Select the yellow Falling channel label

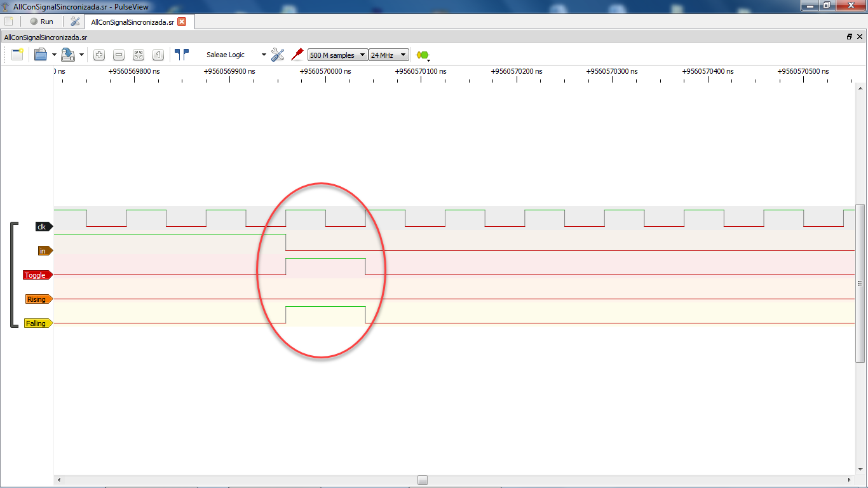tap(38, 323)
